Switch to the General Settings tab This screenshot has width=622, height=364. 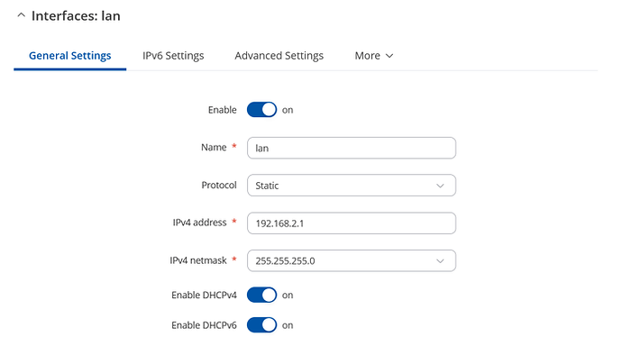click(x=70, y=56)
